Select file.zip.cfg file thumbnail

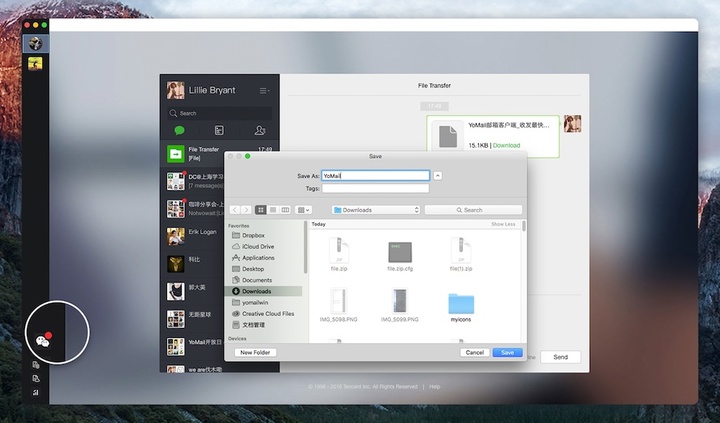coord(401,255)
